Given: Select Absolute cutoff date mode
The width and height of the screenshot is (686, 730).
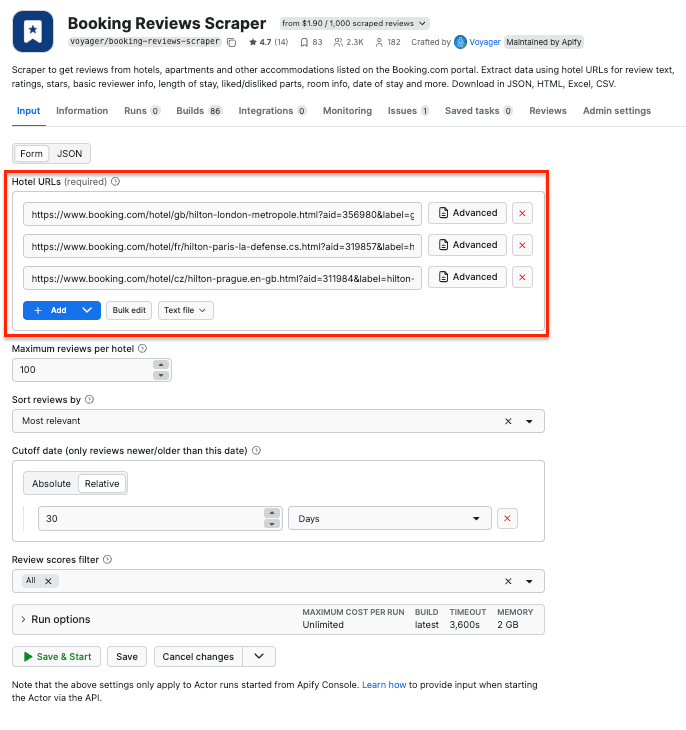Looking at the screenshot, I should (x=51, y=483).
